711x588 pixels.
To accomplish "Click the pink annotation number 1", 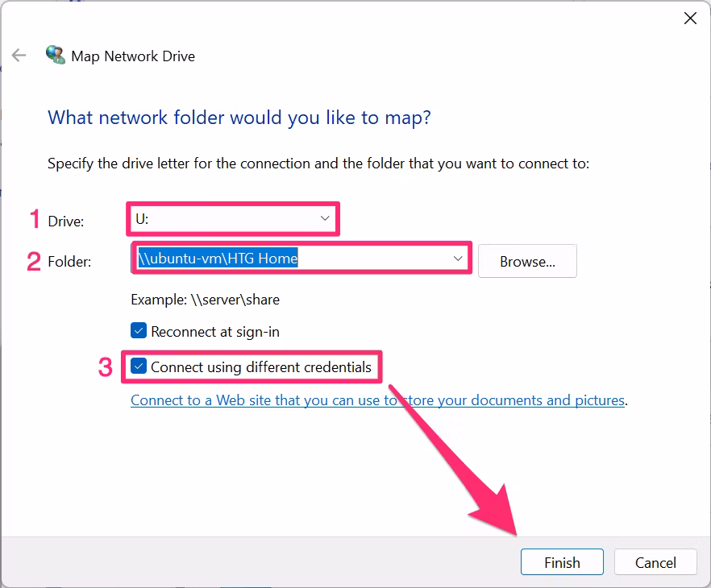I will click(35, 219).
